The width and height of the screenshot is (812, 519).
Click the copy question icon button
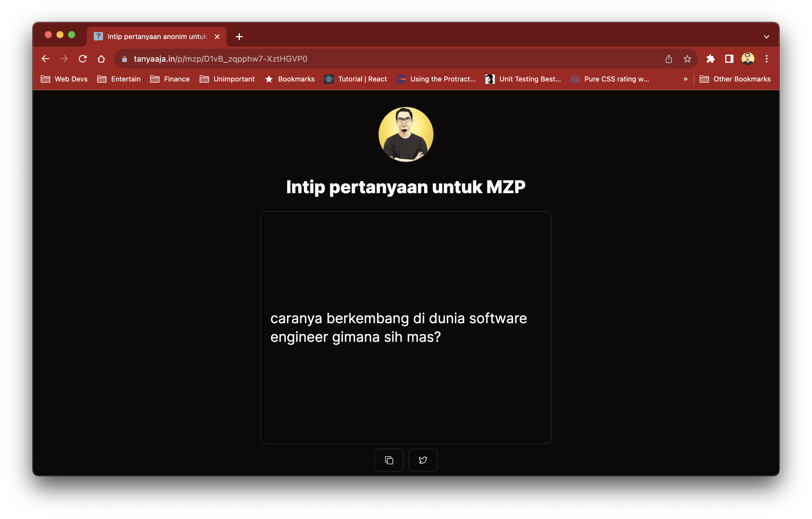[389, 460]
